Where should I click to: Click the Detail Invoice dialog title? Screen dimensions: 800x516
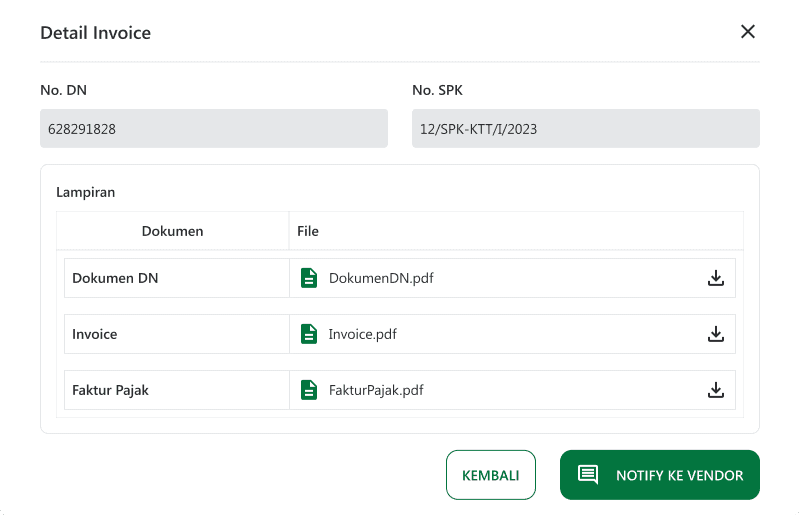(x=95, y=33)
